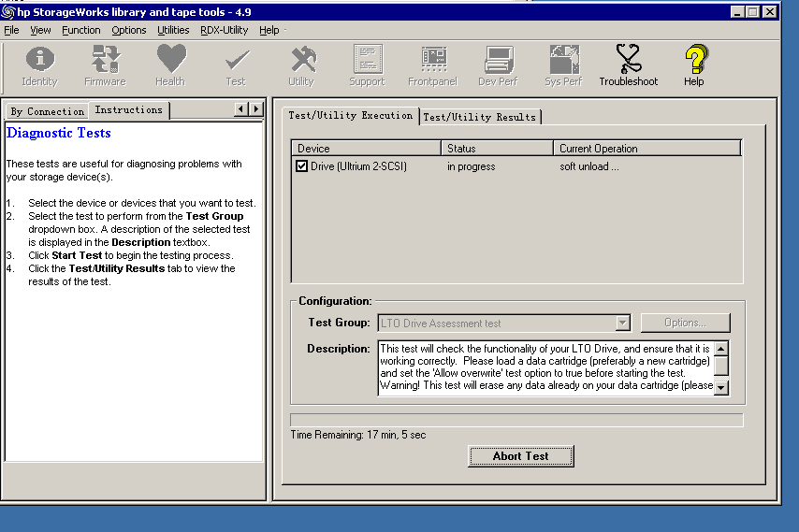Minimize the StorageWorks window

737,12
